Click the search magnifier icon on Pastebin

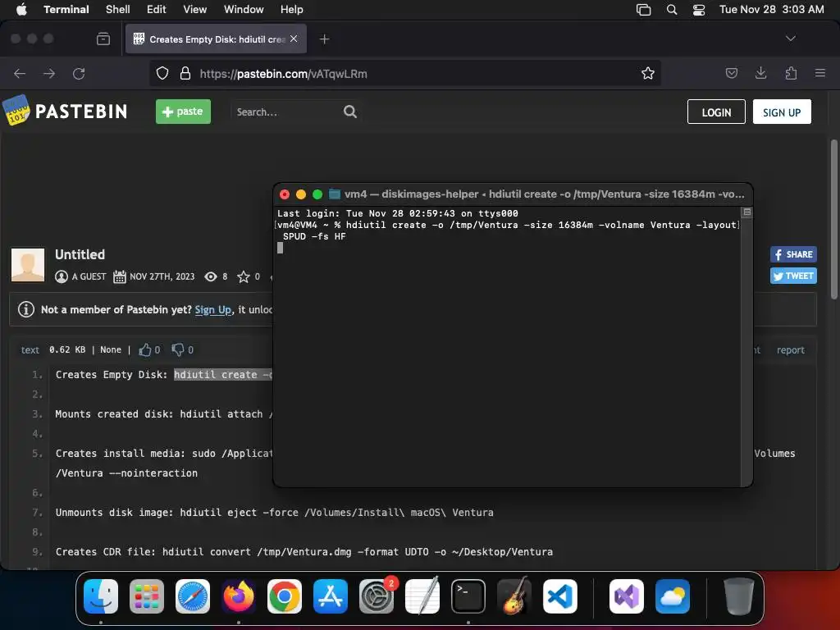(x=350, y=112)
